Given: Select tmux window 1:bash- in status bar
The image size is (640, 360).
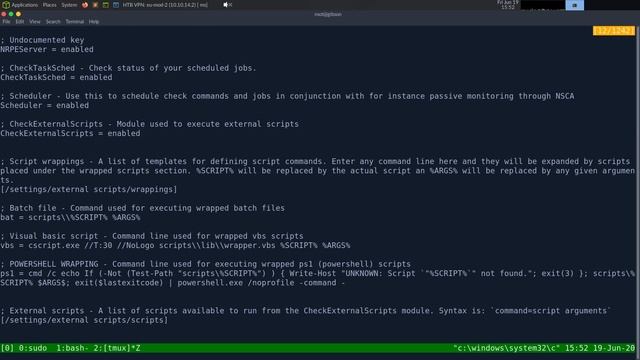Looking at the screenshot, I should coord(73,348).
